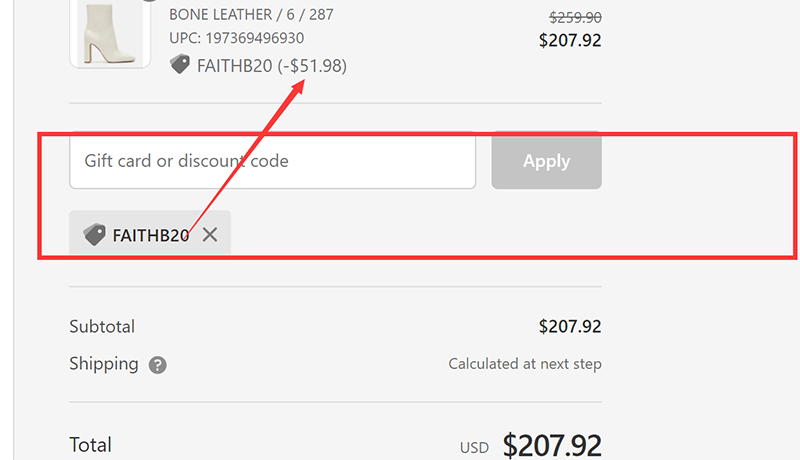The height and width of the screenshot is (460, 800).
Task: Click the discounted item price $207.92
Action: (x=570, y=41)
